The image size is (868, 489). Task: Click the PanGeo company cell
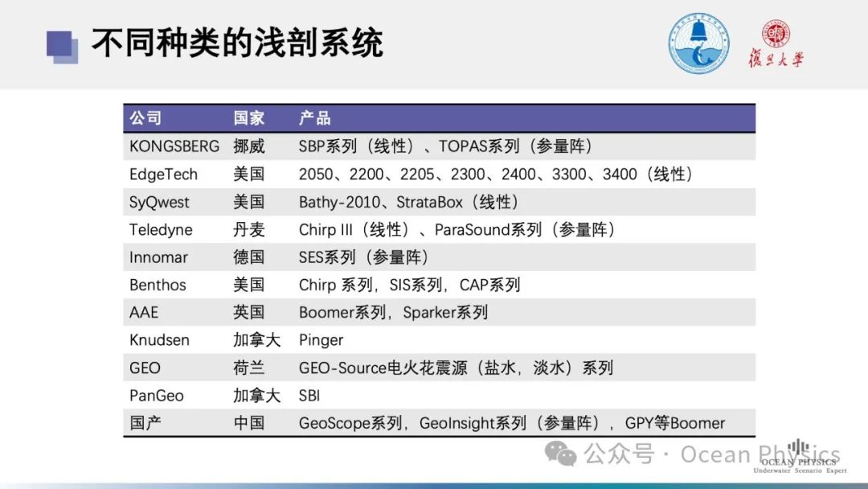coord(157,396)
